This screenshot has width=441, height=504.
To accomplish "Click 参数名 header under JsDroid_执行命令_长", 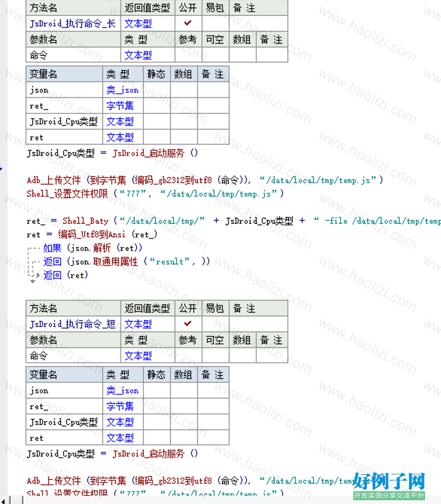I will [x=43, y=39].
